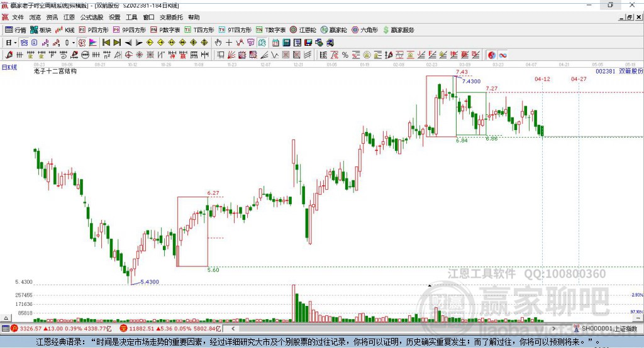Open the 工具 menu
Image resolution: width=644 pixels, height=348 pixels.
point(131,17)
